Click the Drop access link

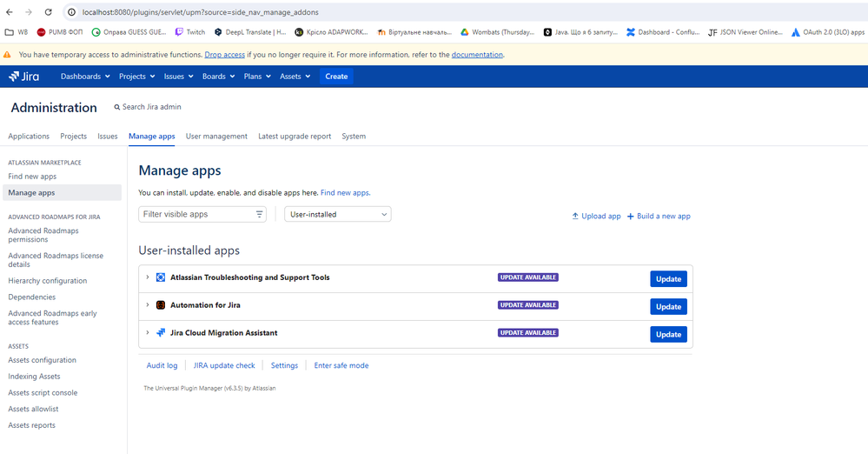point(225,55)
